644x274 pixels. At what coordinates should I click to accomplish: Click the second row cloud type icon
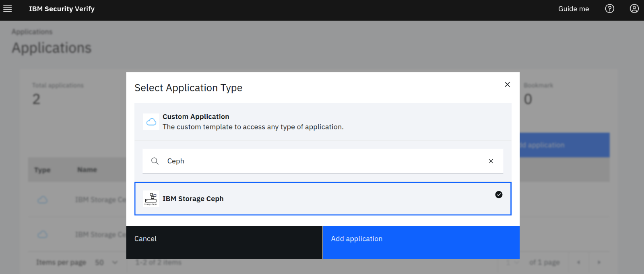[x=42, y=235]
